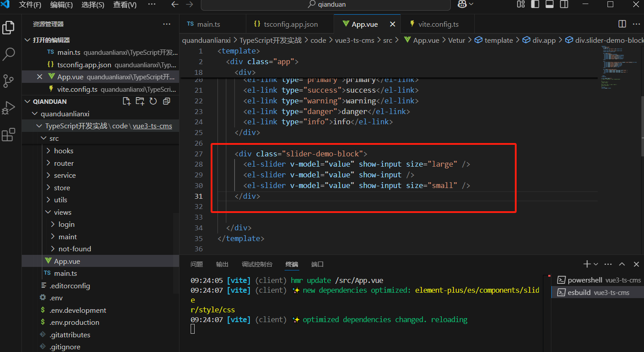Viewport: 644px width, 352px height.
Task: Select the esbuild terminal in list
Action: pyautogui.click(x=597, y=292)
